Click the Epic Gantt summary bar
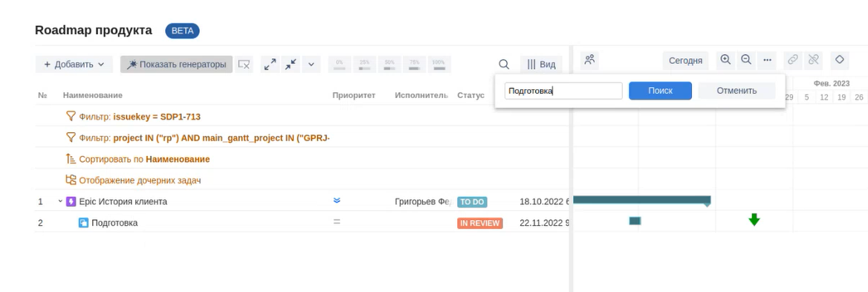868x292 pixels. 641,200
